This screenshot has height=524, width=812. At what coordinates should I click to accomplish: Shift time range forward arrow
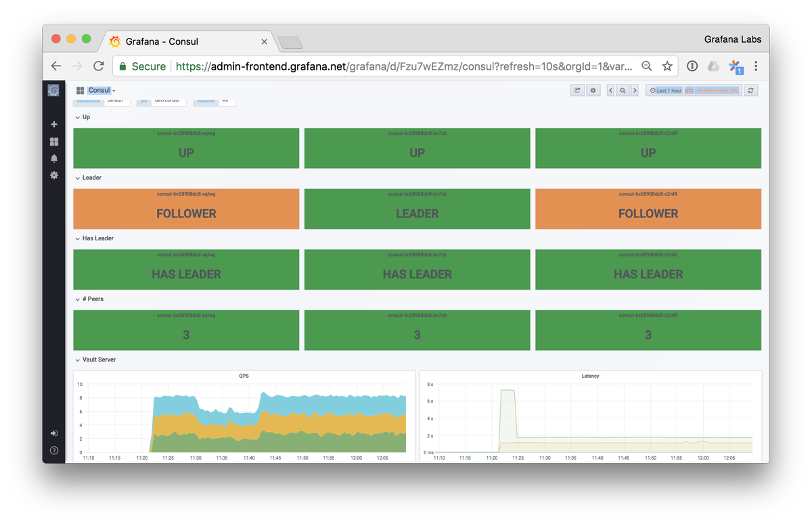point(635,90)
